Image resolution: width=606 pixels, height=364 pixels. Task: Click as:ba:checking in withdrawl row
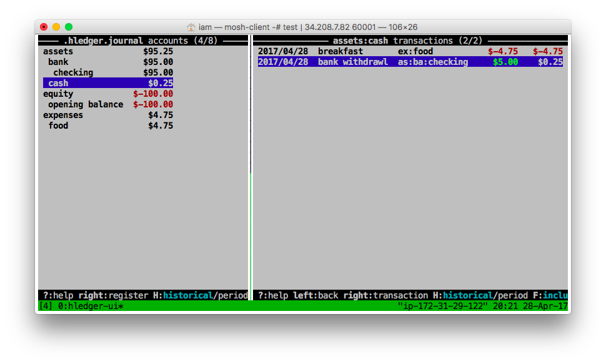[x=433, y=62]
